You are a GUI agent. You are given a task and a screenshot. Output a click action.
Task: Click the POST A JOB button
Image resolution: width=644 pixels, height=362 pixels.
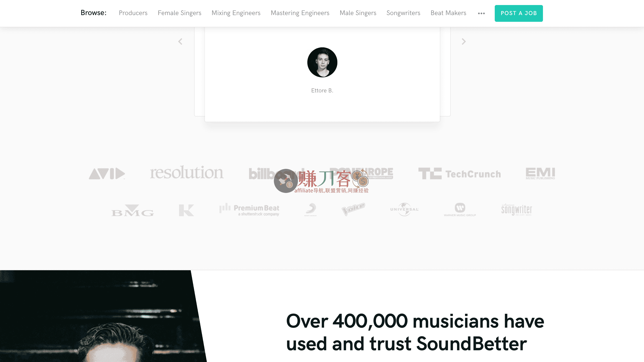518,13
